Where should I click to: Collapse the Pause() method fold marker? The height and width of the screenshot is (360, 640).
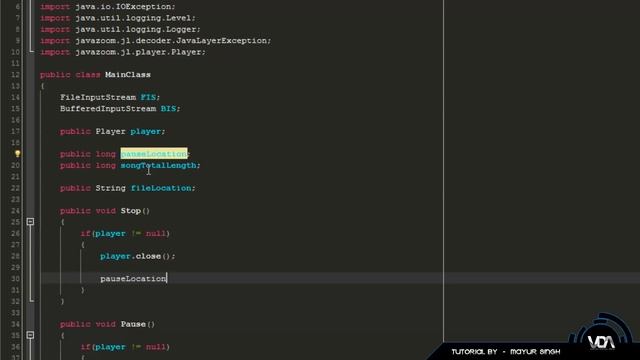[30, 335]
